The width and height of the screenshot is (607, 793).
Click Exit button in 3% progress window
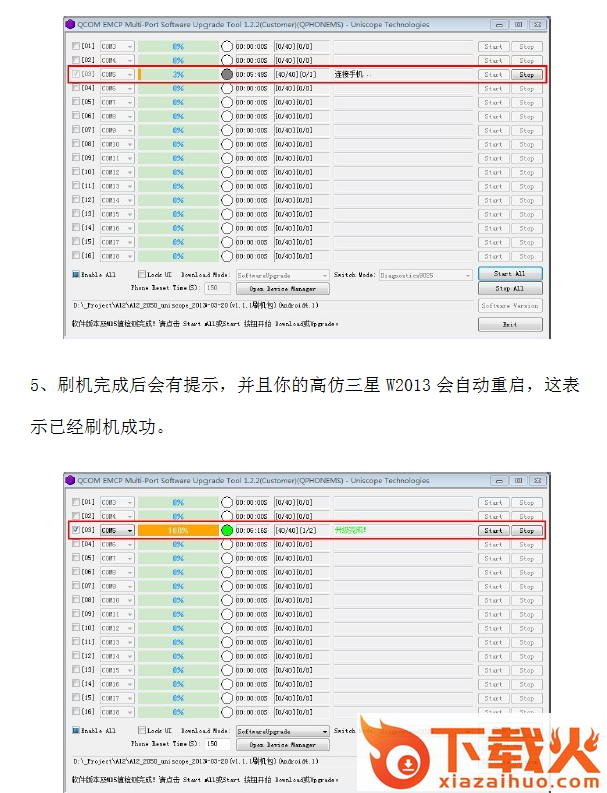[510, 324]
